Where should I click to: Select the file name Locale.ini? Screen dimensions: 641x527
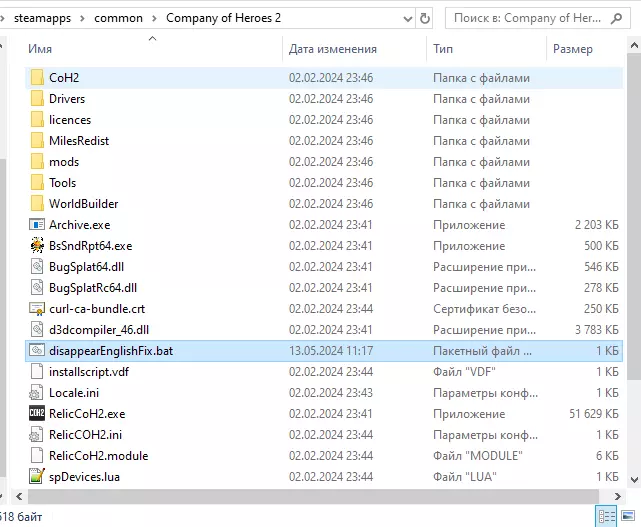click(74, 393)
